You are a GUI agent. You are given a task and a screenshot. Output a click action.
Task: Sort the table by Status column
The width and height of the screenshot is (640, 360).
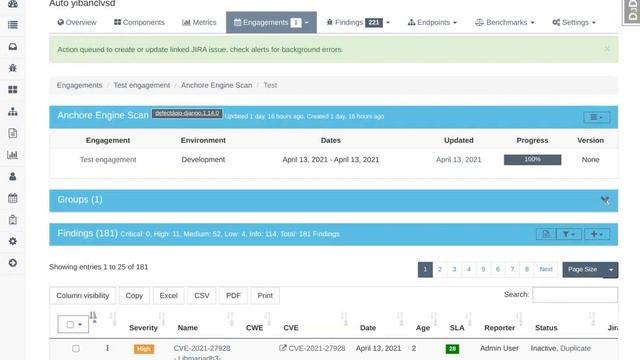(x=546, y=328)
